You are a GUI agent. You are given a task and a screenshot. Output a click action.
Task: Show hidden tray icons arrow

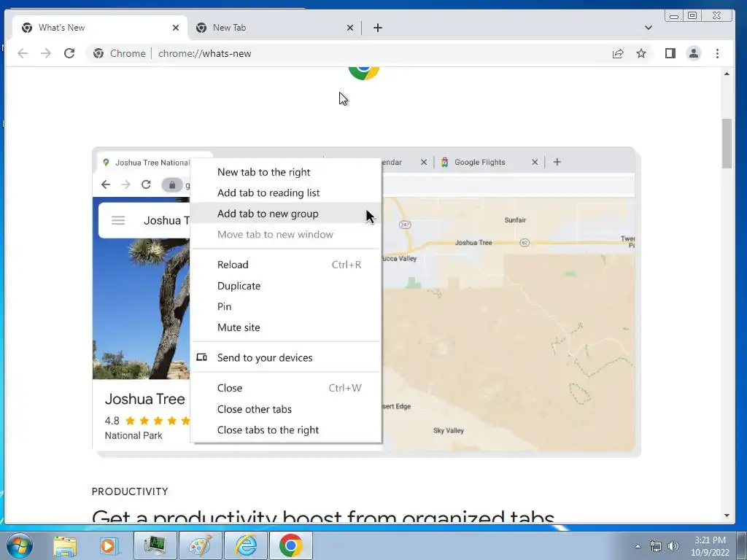pyautogui.click(x=638, y=546)
